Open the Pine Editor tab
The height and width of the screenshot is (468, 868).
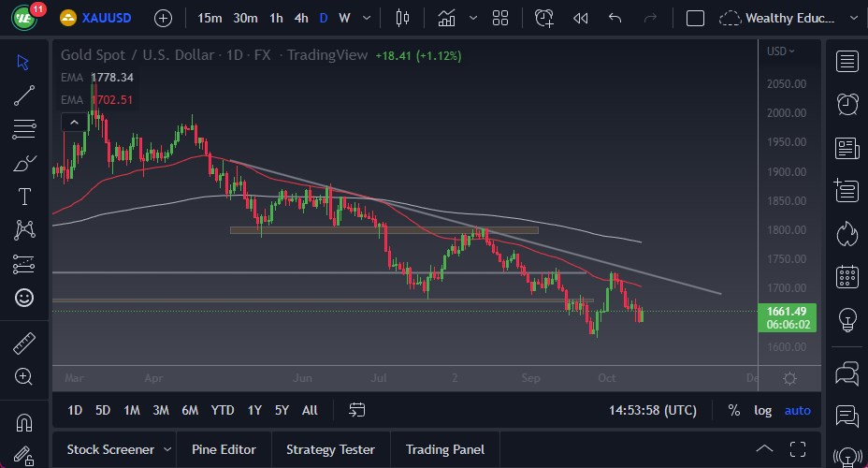(224, 449)
